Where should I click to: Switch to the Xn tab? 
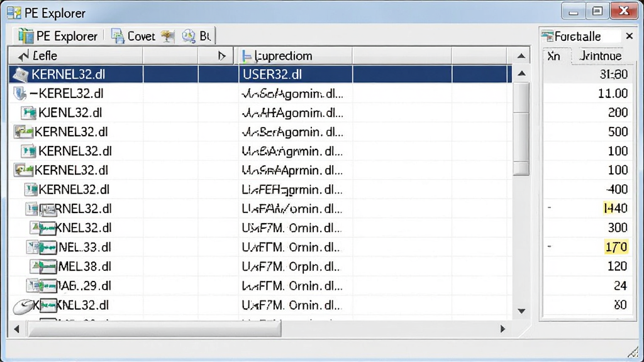(x=553, y=56)
